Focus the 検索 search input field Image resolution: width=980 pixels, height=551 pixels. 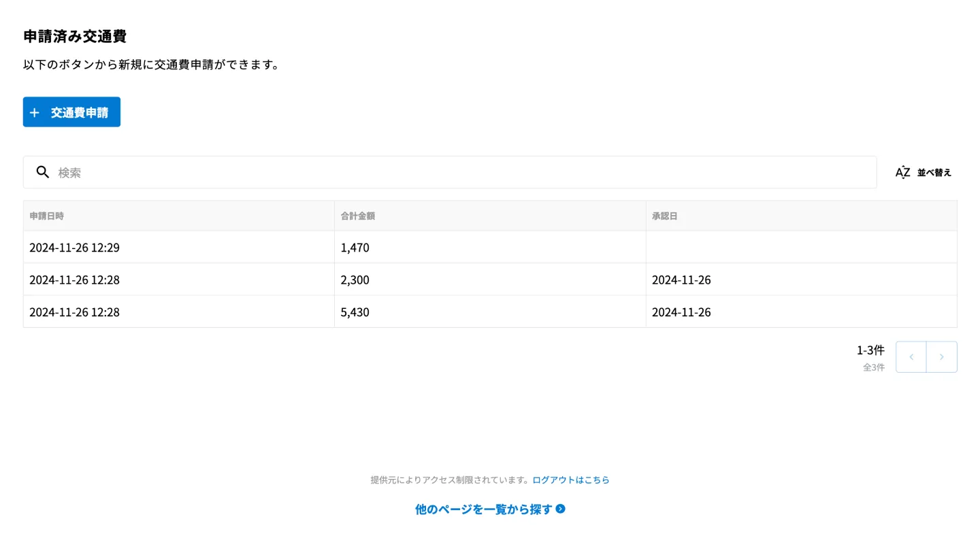(463, 173)
